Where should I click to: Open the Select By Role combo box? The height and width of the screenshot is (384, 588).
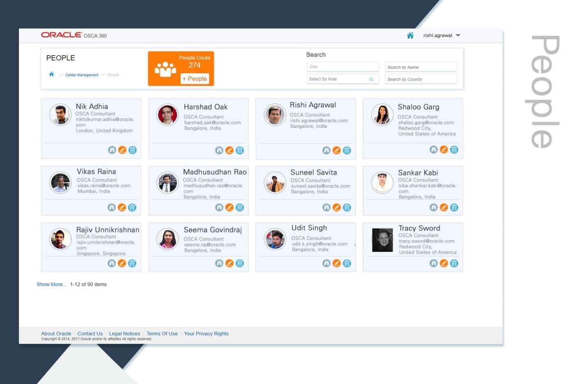coord(336,79)
